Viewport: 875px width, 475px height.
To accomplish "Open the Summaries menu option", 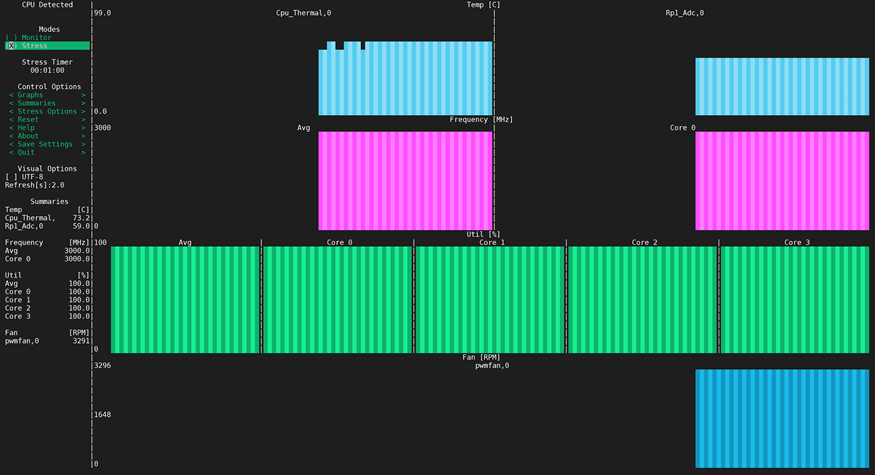I will click(47, 103).
